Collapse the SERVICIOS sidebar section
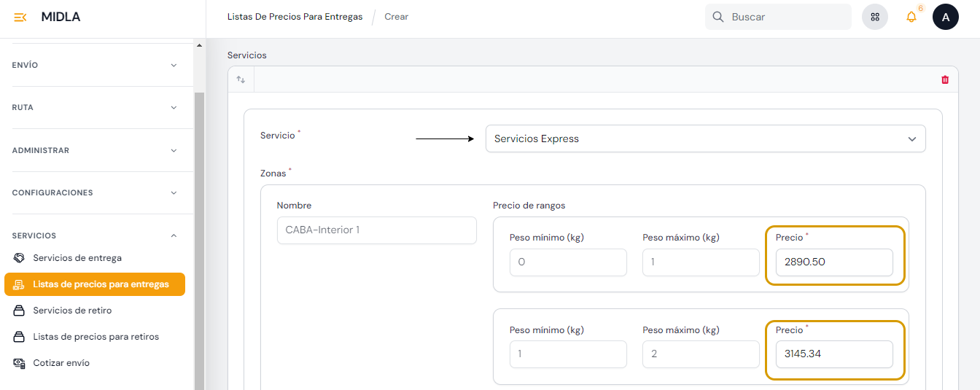This screenshot has width=980, height=390. pos(95,235)
